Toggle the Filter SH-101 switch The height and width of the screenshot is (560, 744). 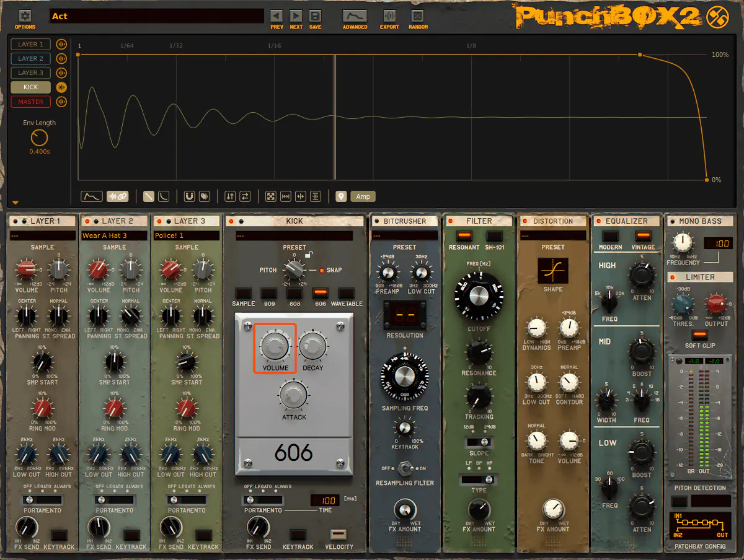494,236
